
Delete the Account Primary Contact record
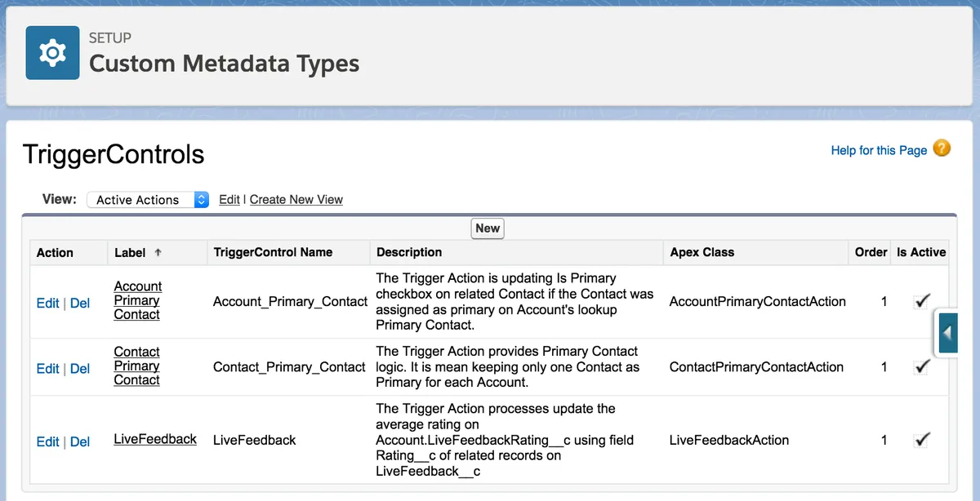tap(80, 303)
